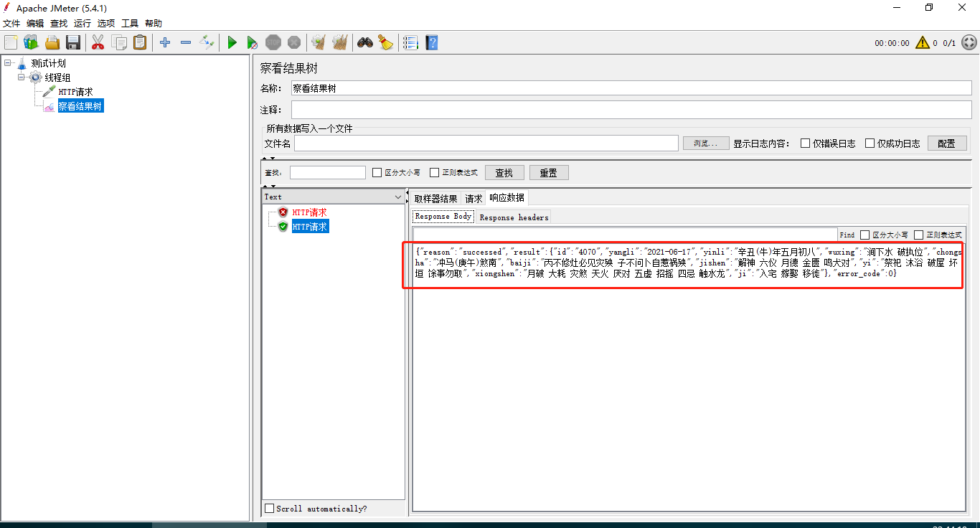Click the Start no pauses icon
Image resolution: width=980 pixels, height=528 pixels.
coord(253,42)
